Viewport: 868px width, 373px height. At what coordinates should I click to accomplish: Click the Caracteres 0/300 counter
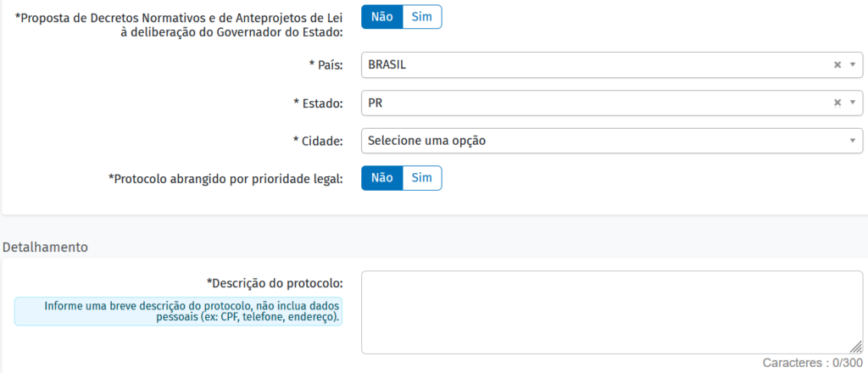point(812,363)
